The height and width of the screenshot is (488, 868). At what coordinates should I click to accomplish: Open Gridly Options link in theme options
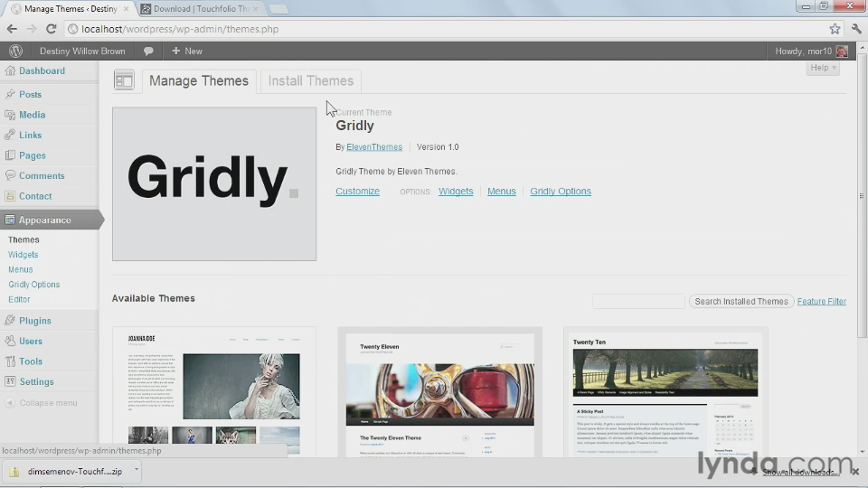(561, 191)
